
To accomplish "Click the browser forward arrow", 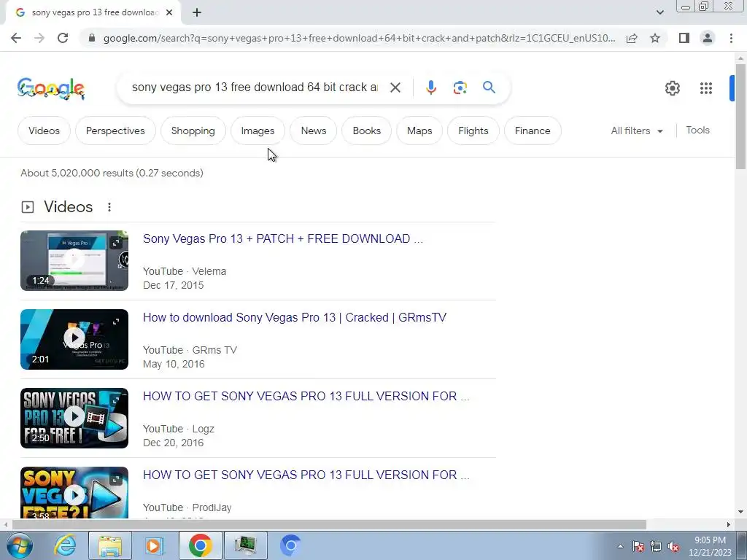I will click(39, 38).
